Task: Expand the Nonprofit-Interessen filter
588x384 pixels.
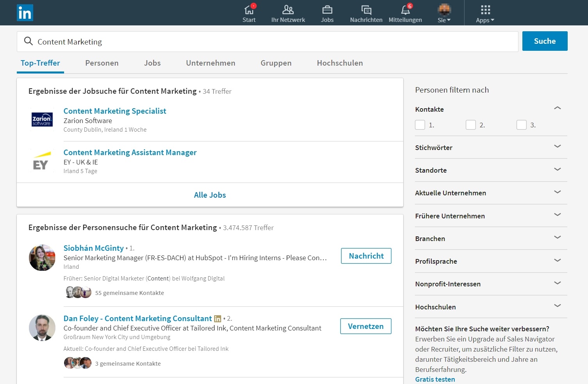Action: point(558,283)
